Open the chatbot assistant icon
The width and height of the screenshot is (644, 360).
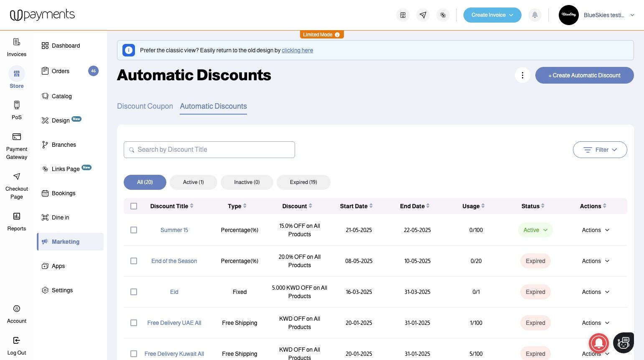click(623, 342)
